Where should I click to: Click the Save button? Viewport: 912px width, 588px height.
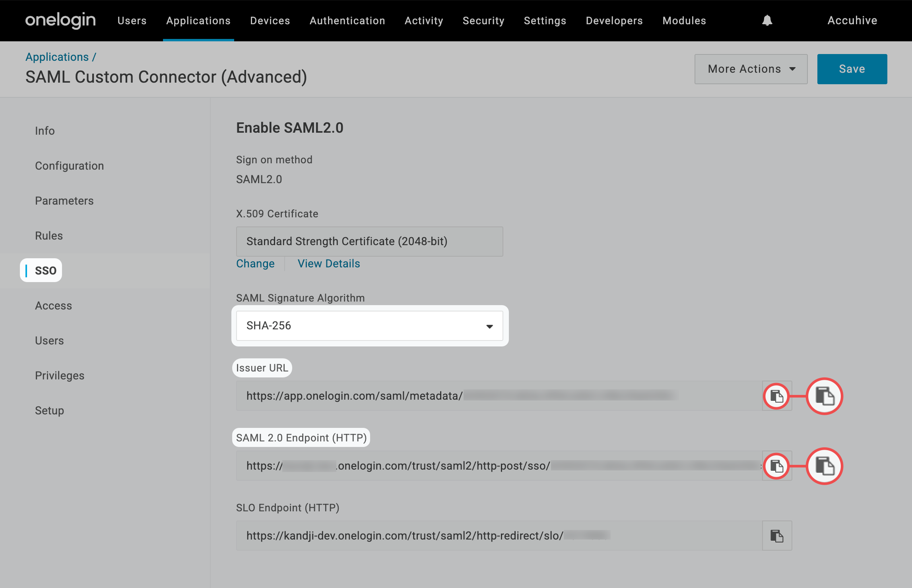852,69
